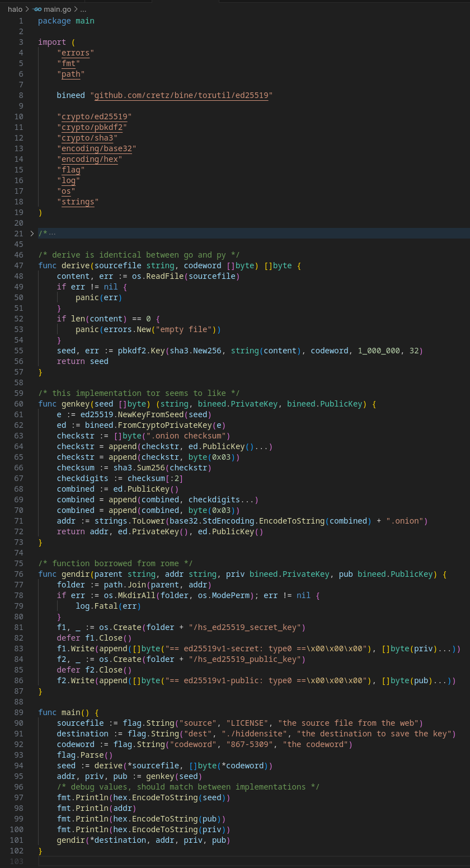This screenshot has width=470, height=868.
Task: Click 'defer f2.Close()' on line 85
Action: pyautogui.click(x=95, y=670)
